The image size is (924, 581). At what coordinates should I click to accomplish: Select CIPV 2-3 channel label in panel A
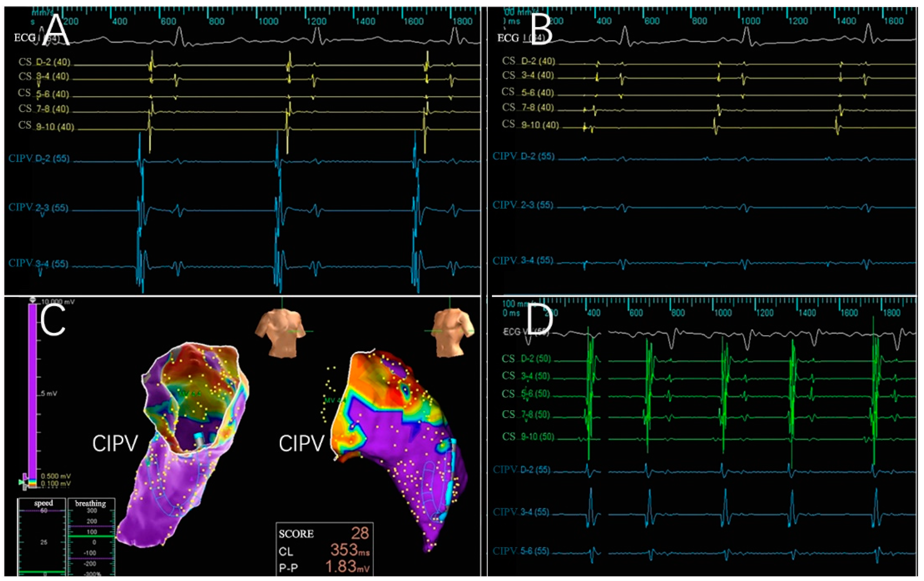(38, 208)
